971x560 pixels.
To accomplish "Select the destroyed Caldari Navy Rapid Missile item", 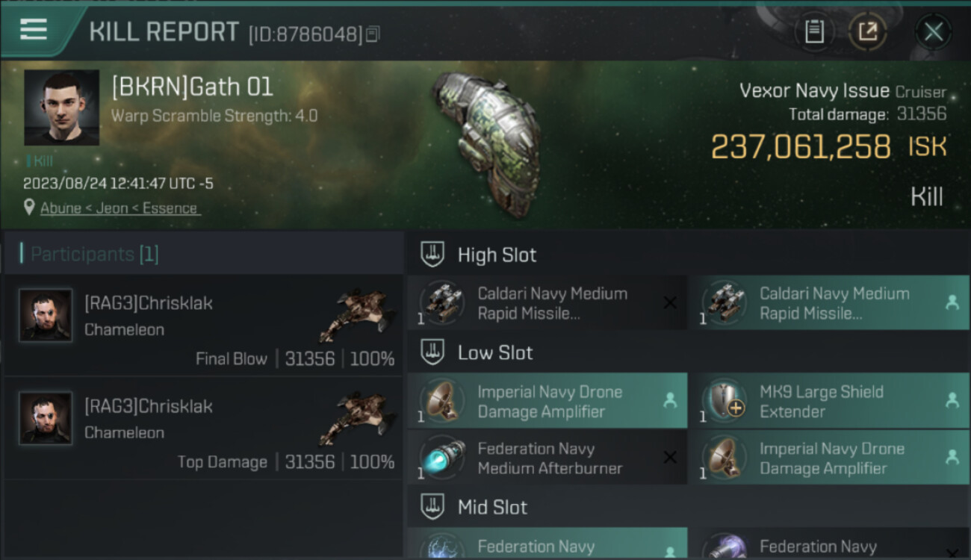I will tap(547, 303).
